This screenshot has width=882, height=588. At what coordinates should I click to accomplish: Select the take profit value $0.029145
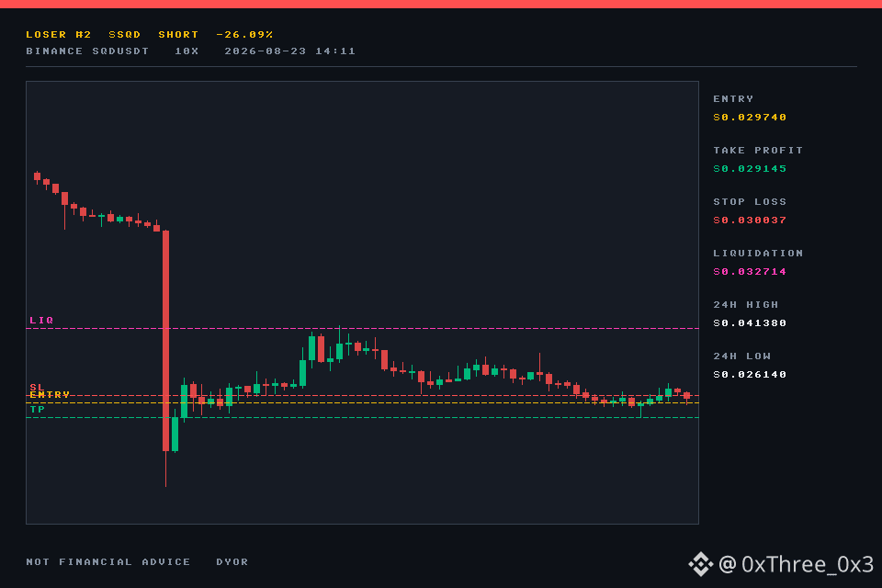[750, 169]
